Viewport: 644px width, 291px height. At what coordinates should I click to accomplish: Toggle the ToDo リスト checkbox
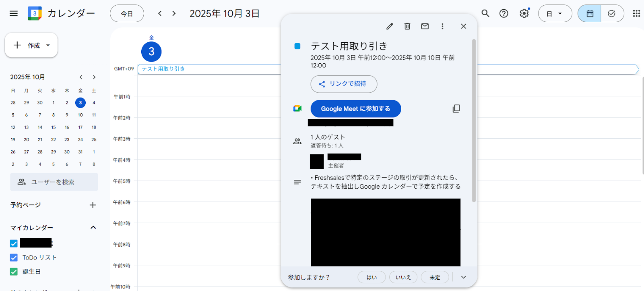click(14, 258)
